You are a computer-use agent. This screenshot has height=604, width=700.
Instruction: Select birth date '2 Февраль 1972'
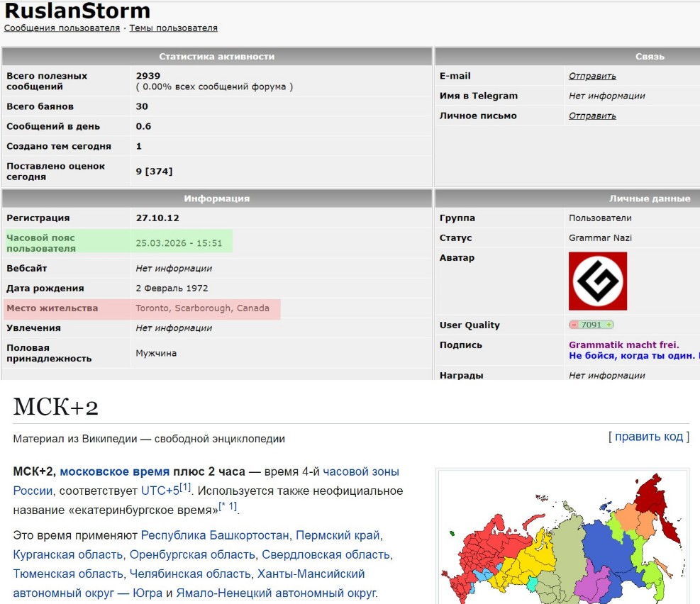click(172, 288)
